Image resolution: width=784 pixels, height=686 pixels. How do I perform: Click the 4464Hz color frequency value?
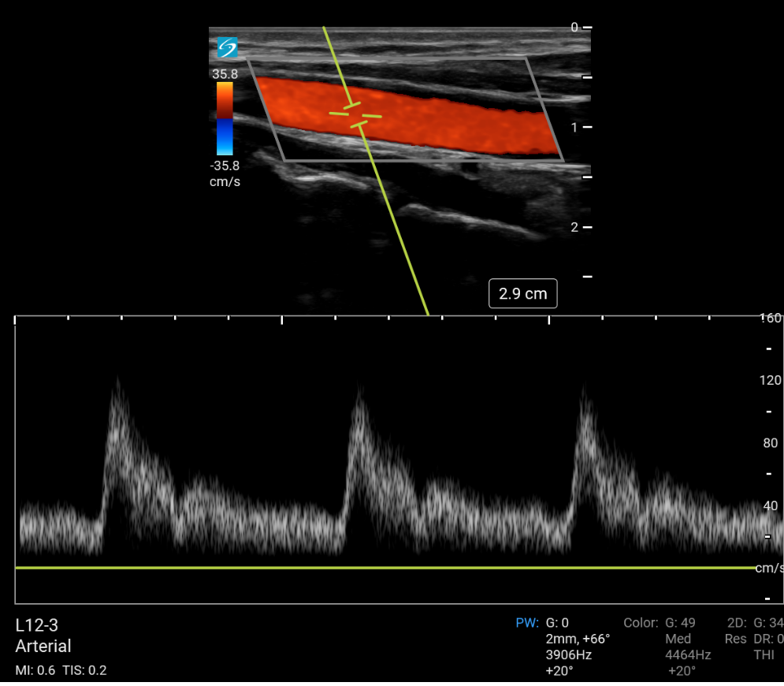click(x=688, y=654)
